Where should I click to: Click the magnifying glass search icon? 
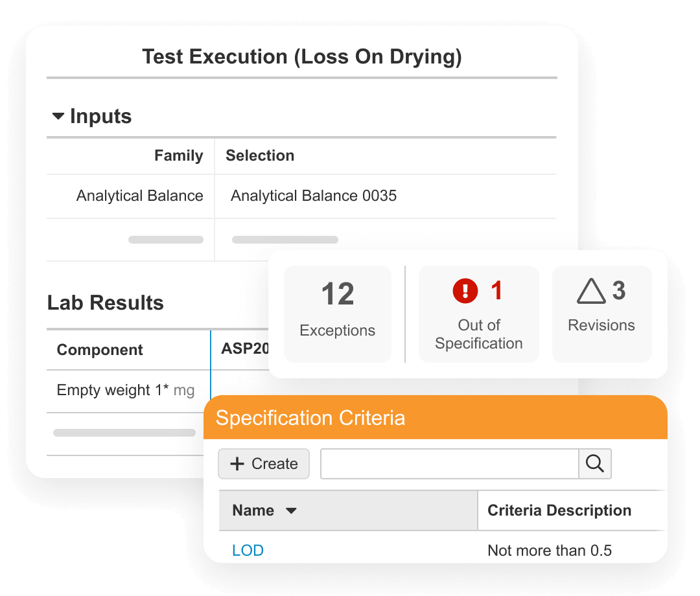[594, 464]
